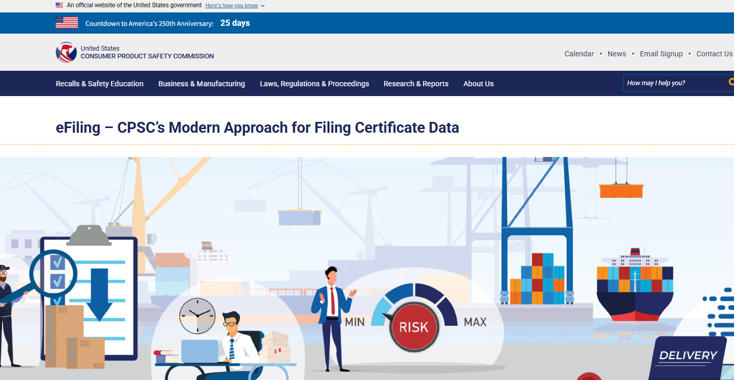This screenshot has height=380, width=735.
Task: Open Research & Reports menu
Action: click(416, 84)
